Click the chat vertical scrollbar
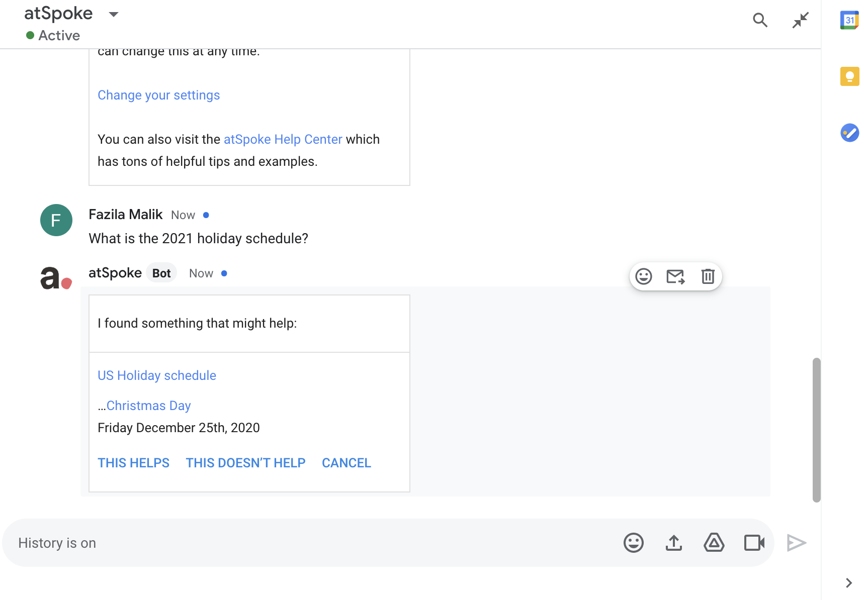The height and width of the screenshot is (600, 868). tap(817, 430)
